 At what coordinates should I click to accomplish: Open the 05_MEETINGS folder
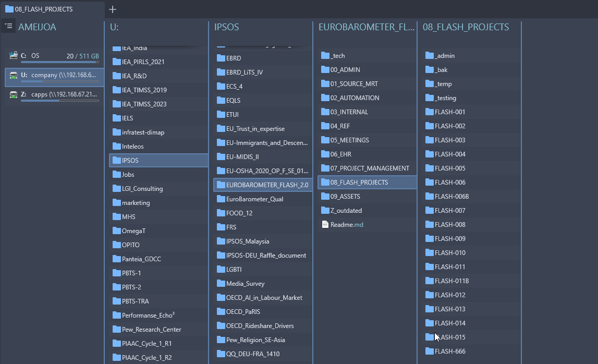coord(367,140)
